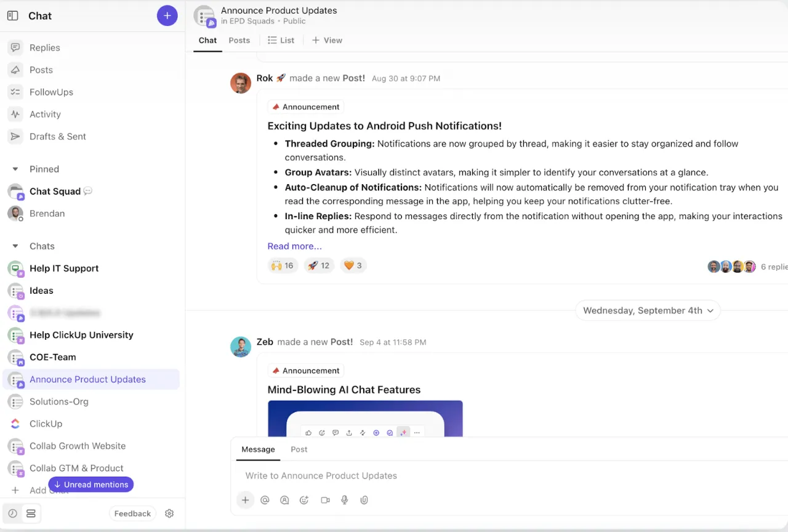Open the Android Push Notifications post title
Image resolution: width=788 pixels, height=532 pixels.
tap(384, 126)
